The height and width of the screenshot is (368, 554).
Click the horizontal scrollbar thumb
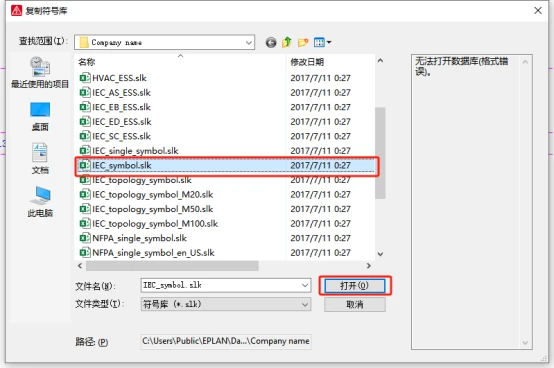coord(172,266)
